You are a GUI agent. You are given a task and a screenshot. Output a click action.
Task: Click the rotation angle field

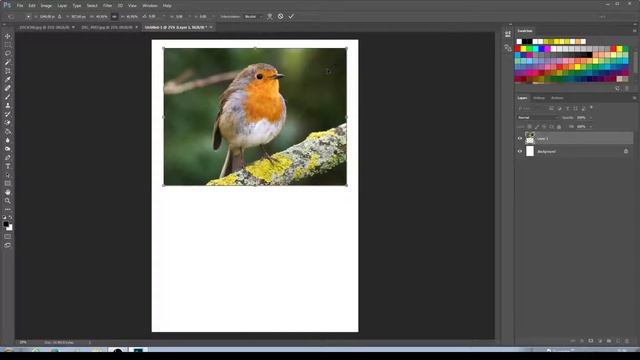pyautogui.click(x=152, y=17)
